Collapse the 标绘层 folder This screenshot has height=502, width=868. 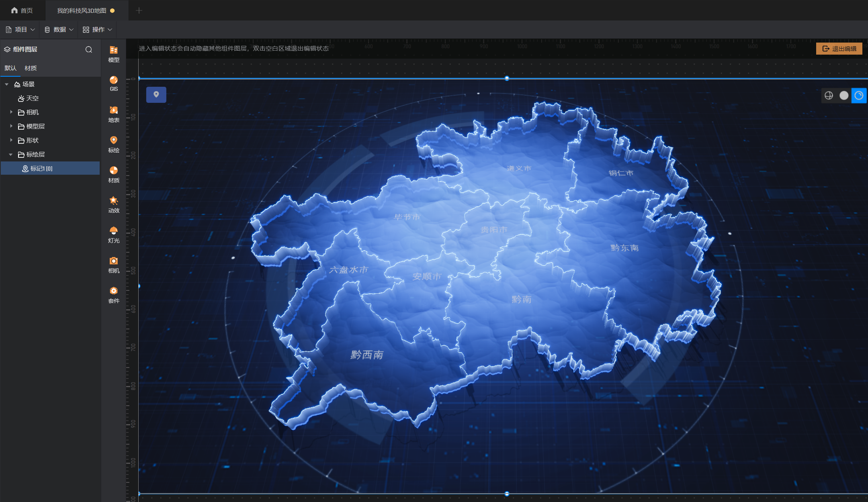(x=11, y=155)
